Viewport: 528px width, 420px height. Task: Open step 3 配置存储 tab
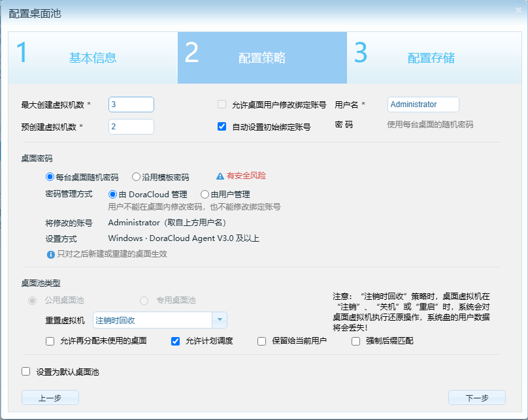click(435, 57)
